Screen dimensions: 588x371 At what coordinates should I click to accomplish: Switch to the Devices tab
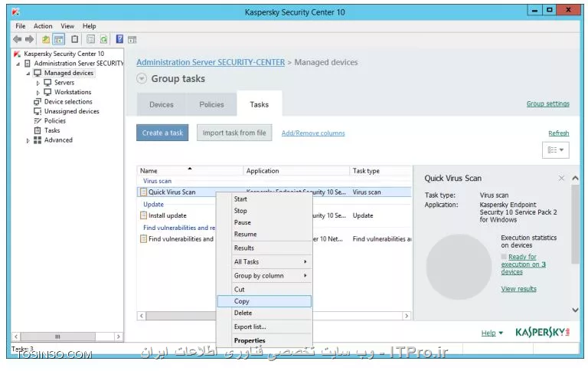(x=162, y=105)
